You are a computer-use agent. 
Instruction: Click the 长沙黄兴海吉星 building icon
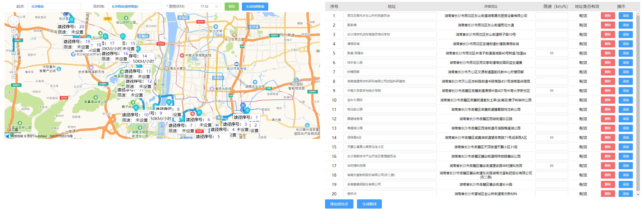pyautogui.click(x=307, y=125)
